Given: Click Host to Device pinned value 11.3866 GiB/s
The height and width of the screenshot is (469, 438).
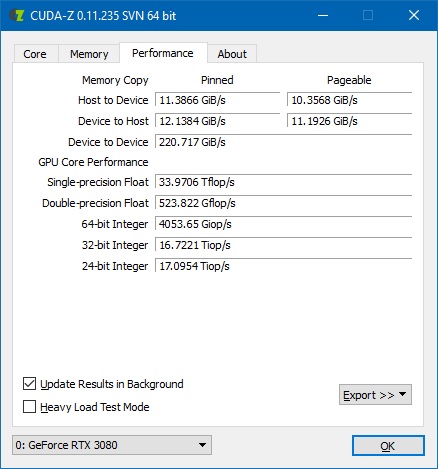Looking at the screenshot, I should [x=217, y=100].
